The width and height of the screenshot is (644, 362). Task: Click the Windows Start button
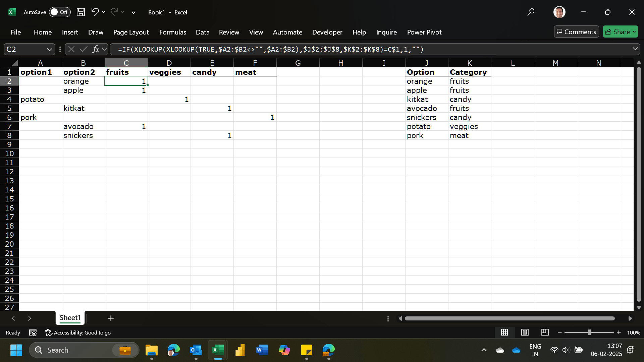(16, 350)
